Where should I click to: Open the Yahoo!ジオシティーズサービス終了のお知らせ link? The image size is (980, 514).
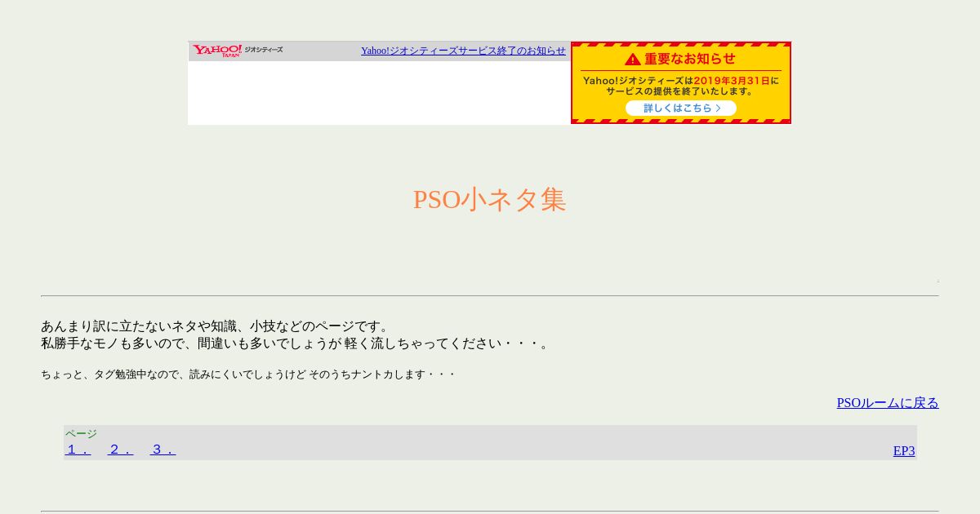point(463,51)
